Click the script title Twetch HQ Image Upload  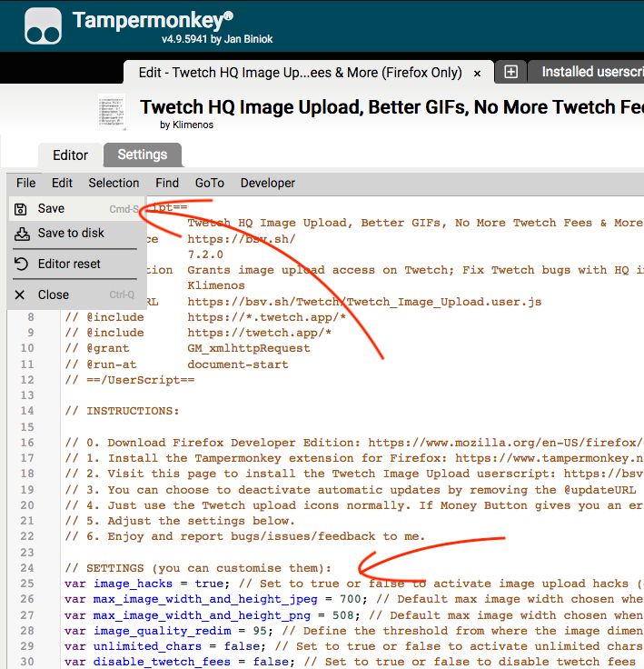(392, 107)
